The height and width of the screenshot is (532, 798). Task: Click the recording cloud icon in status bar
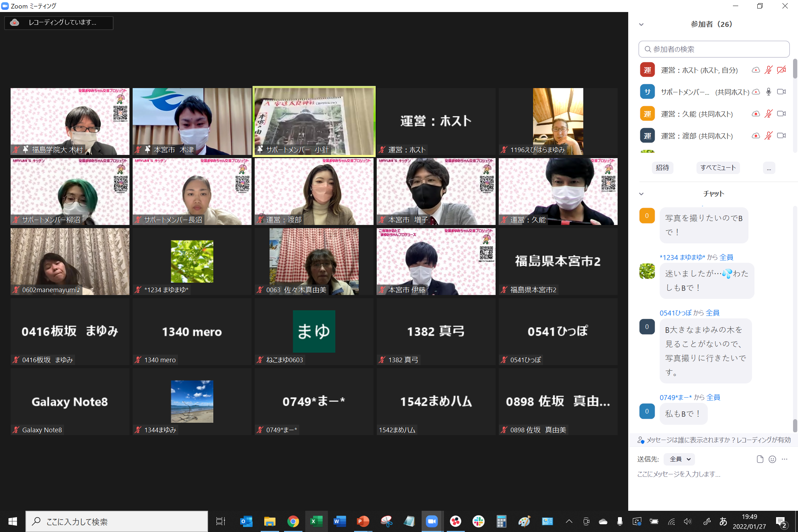(x=15, y=23)
